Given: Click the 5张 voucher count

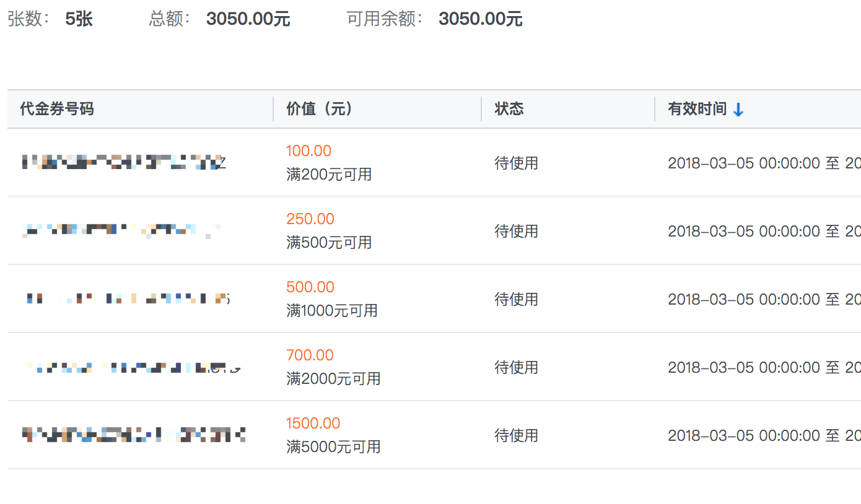Looking at the screenshot, I should click(x=79, y=19).
